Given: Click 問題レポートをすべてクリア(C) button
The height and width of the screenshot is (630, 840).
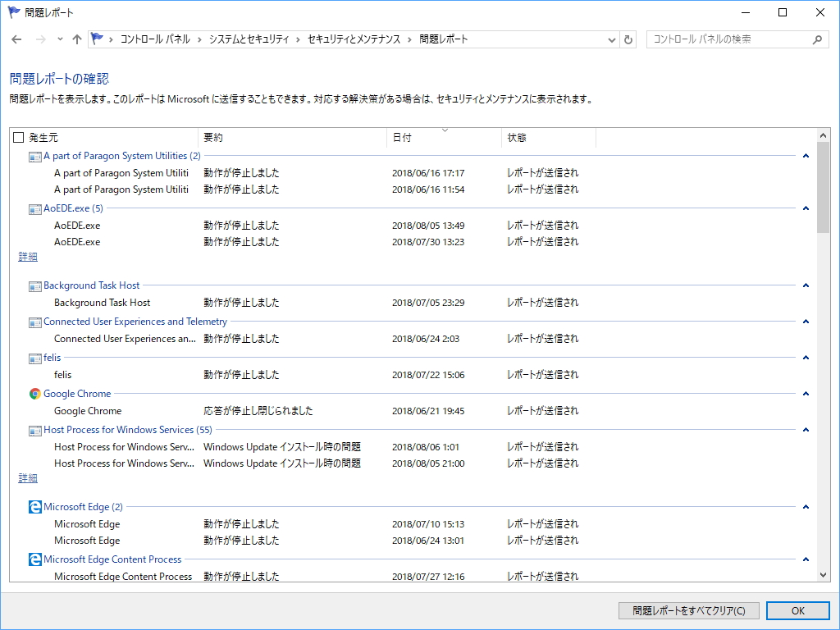Looking at the screenshot, I should pyautogui.click(x=689, y=610).
